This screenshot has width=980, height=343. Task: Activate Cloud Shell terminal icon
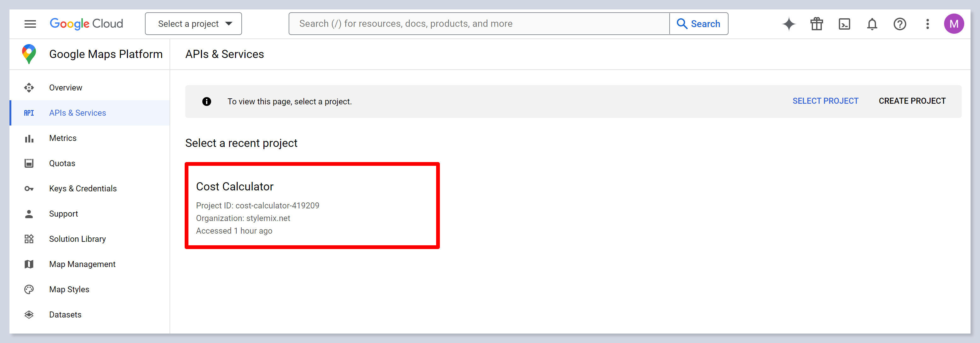[844, 24]
